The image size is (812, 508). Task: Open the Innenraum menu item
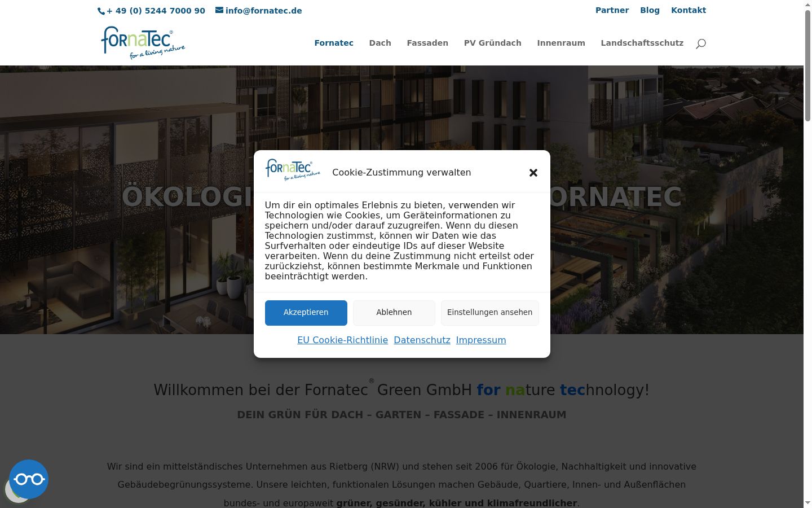[x=561, y=43]
